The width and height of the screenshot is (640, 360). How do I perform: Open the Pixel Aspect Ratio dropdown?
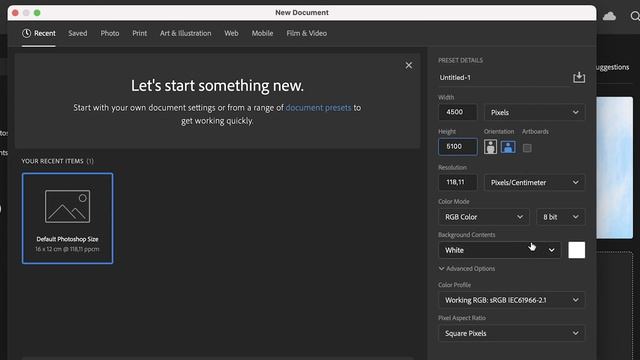(x=511, y=333)
